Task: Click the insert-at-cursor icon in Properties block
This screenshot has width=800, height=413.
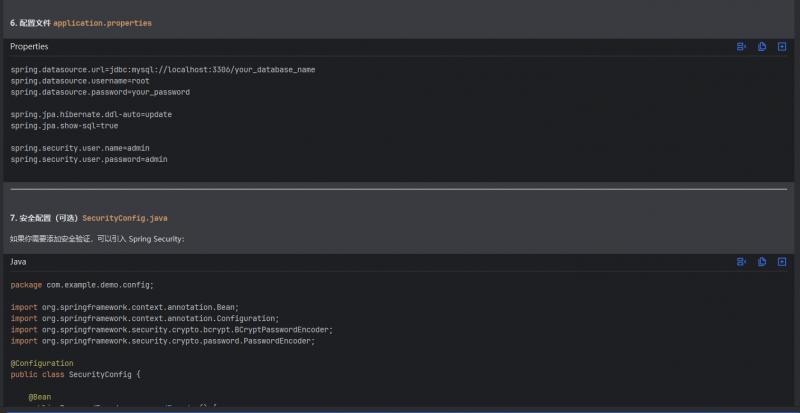Action: click(741, 47)
